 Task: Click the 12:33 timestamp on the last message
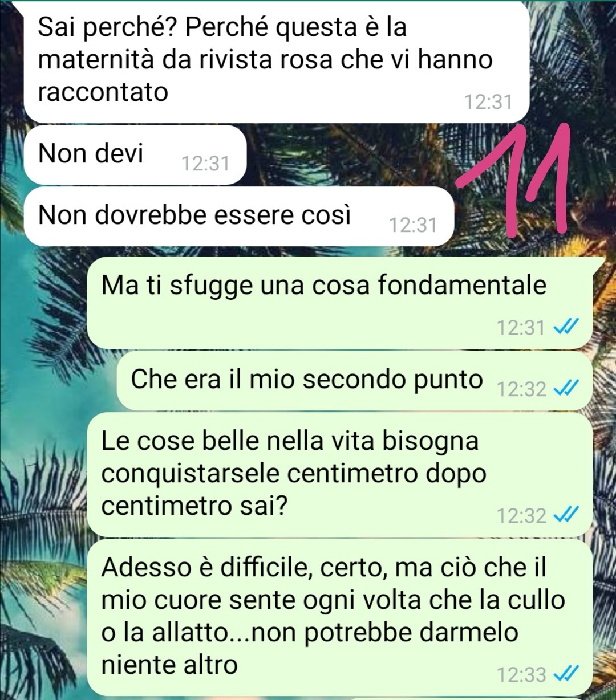coord(522,675)
